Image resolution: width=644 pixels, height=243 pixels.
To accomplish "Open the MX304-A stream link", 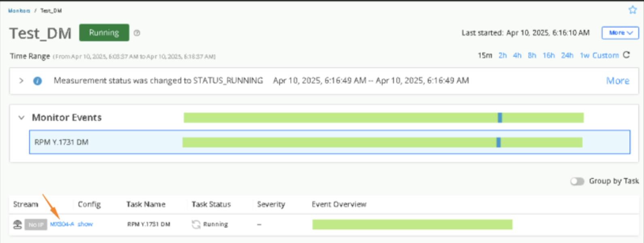I will 62,224.
